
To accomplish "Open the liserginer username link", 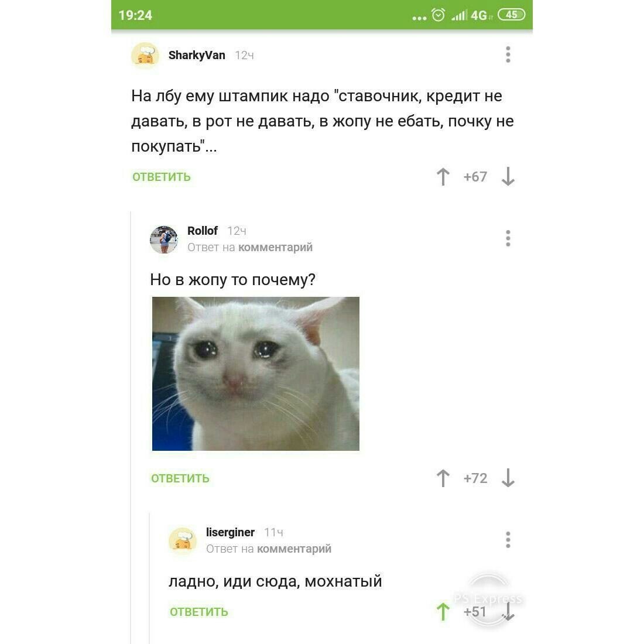I will 230,532.
